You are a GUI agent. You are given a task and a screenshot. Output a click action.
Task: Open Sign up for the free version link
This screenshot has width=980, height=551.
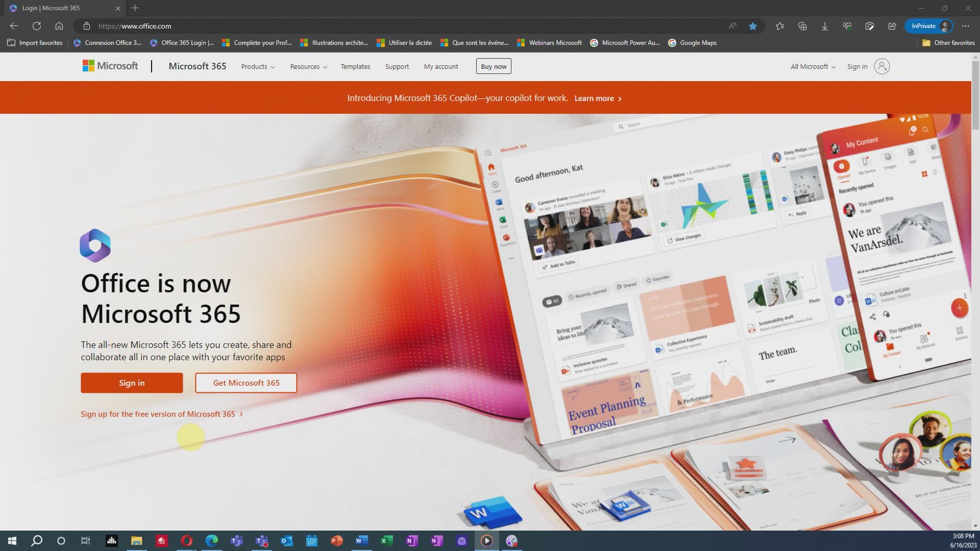[162, 414]
